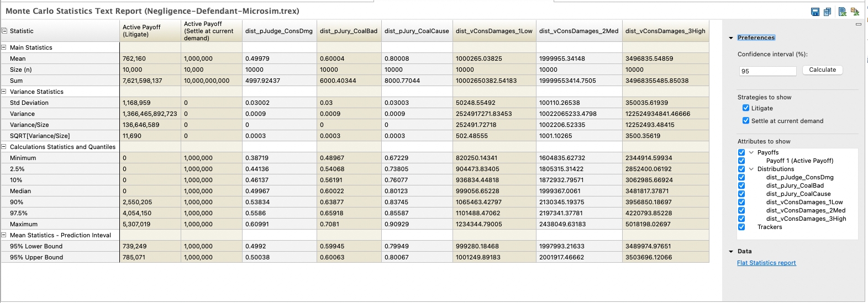Collapse Mean Statistics Prediction Interval section
This screenshot has width=868, height=303.
click(4, 235)
